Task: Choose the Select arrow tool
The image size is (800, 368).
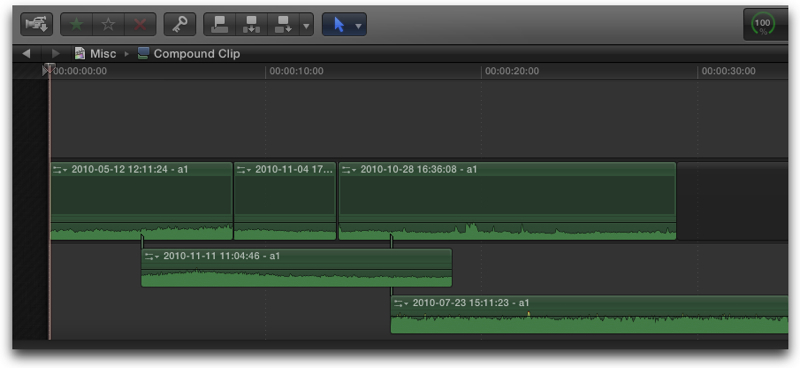Action: [339, 24]
